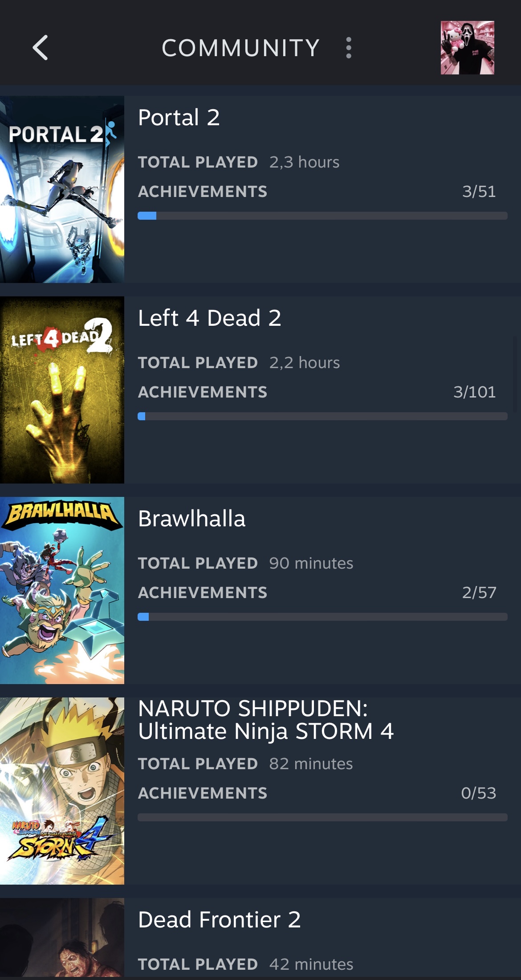Image resolution: width=521 pixels, height=980 pixels.
Task: Open the Dead Frontier 2 cover thumbnail
Action: (x=62, y=938)
